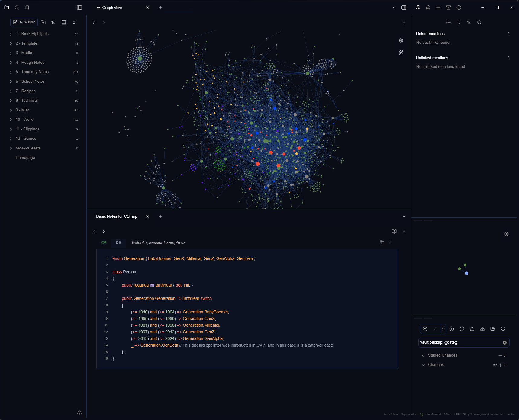The height and width of the screenshot is (420, 519).
Task: Open the bookmarks sidebar tab
Action: click(27, 8)
